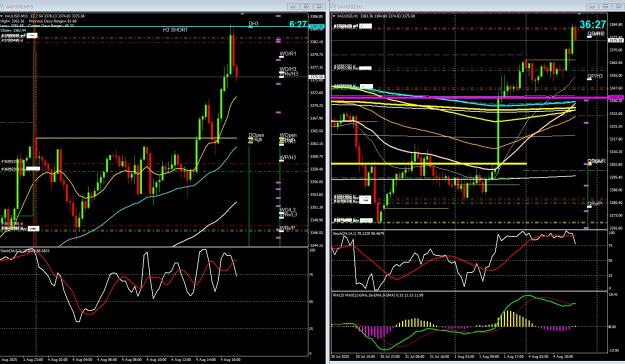The image size is (625, 364).
Task: Select the DOpen level label
Action: 256,136
